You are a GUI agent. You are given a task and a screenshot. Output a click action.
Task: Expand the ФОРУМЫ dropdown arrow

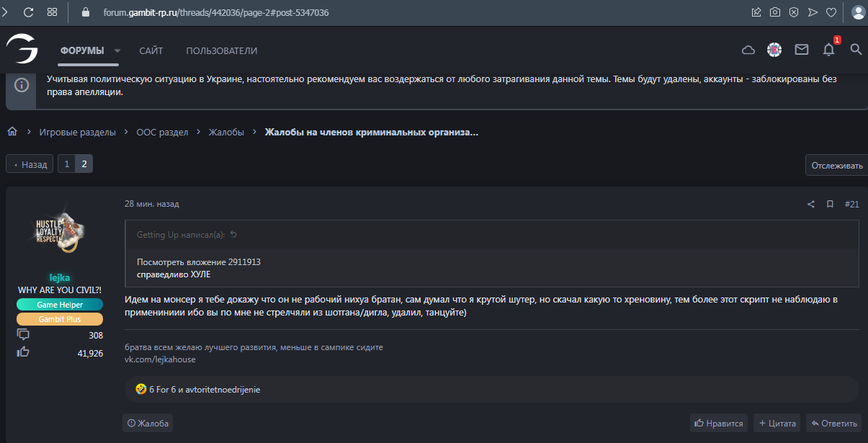click(x=117, y=51)
